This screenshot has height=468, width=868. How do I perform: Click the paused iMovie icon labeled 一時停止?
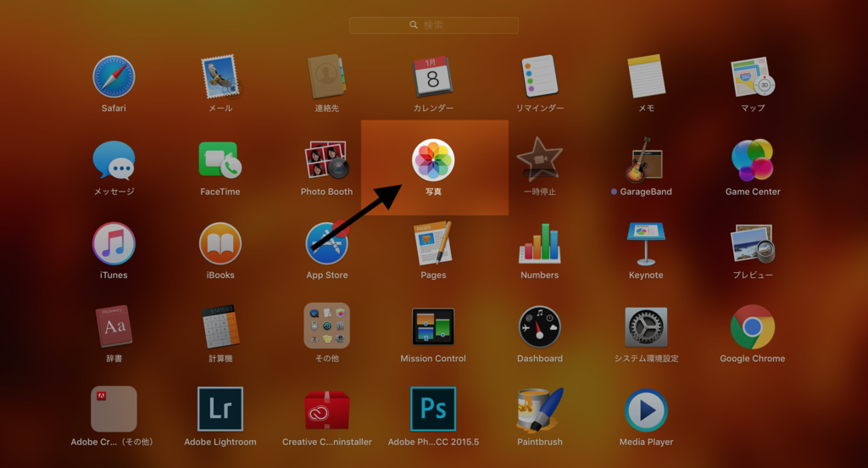coord(540,160)
